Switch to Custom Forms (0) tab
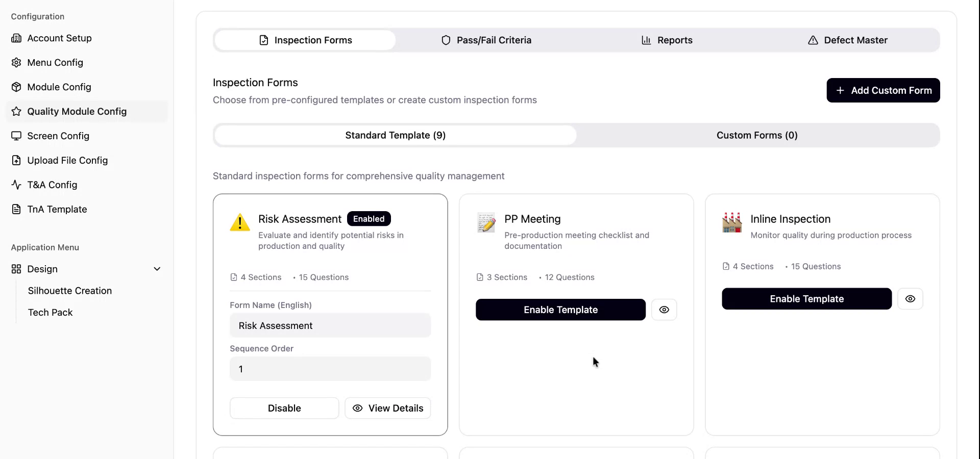 coord(756,135)
